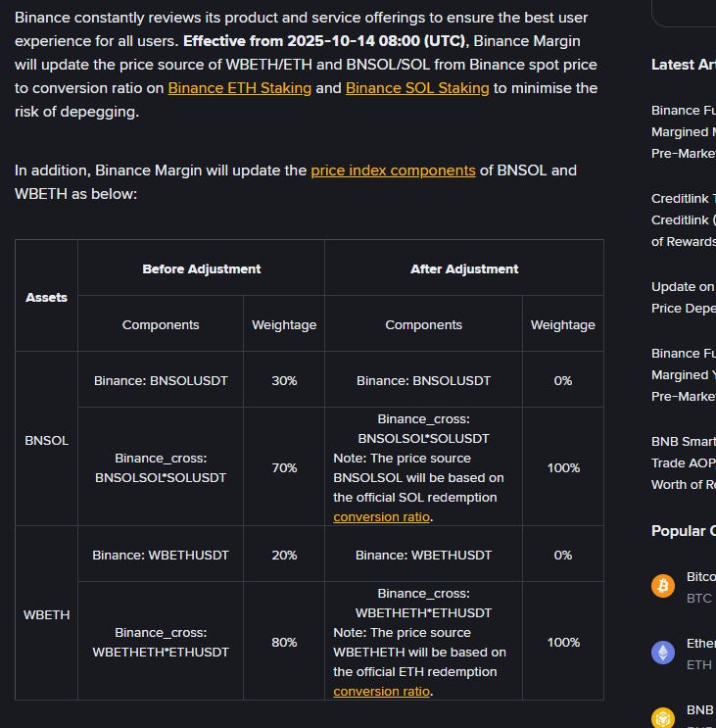This screenshot has height=728, width=716.
Task: Click the BNB coin icon
Action: coord(663,717)
